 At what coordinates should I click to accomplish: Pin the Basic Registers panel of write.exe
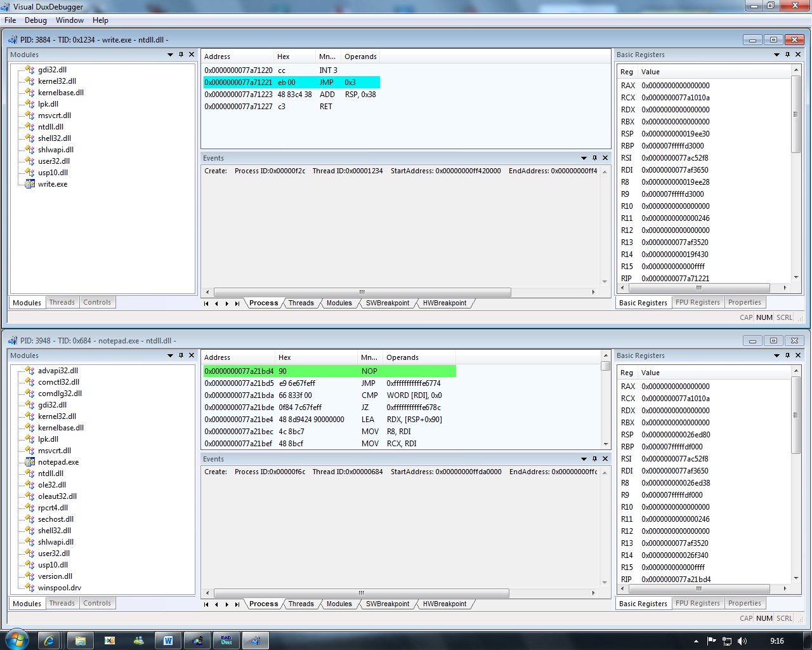point(787,55)
